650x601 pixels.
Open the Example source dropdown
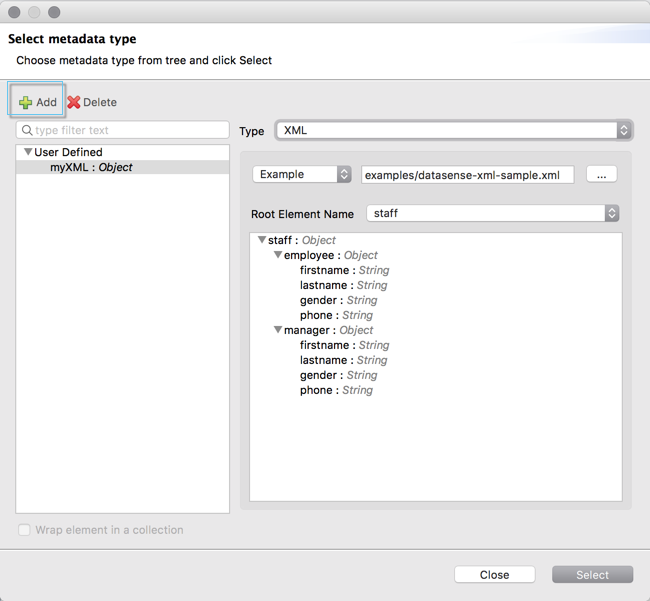301,174
